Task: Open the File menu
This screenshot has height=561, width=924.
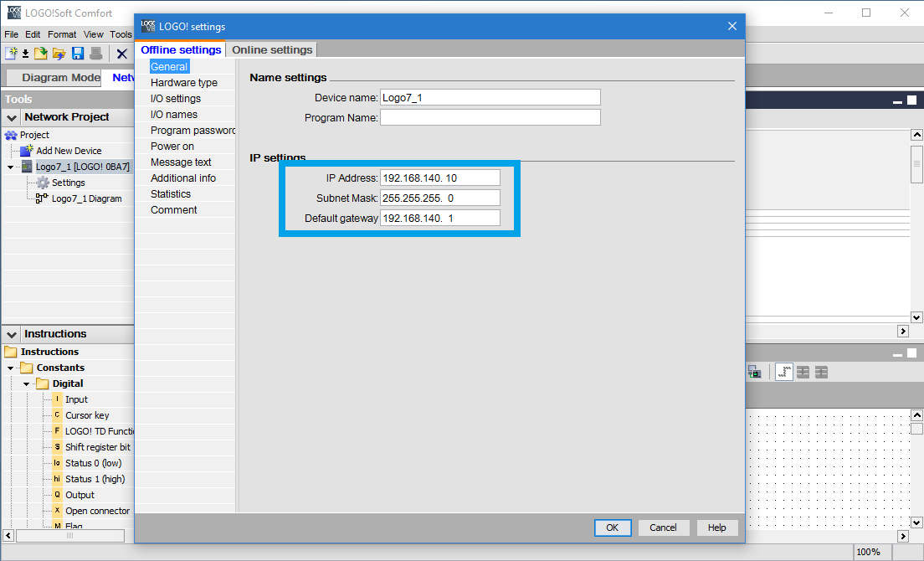Action: click(x=11, y=34)
